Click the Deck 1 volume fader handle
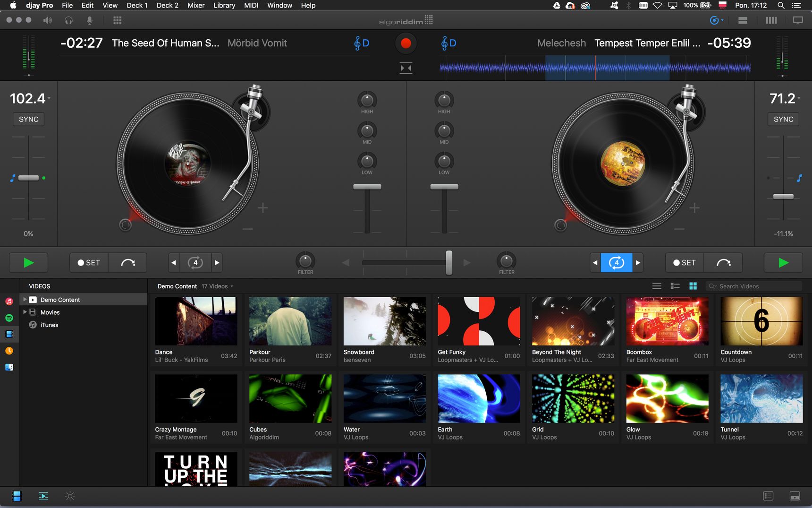Screen dimensions: 812x508 coord(367,187)
